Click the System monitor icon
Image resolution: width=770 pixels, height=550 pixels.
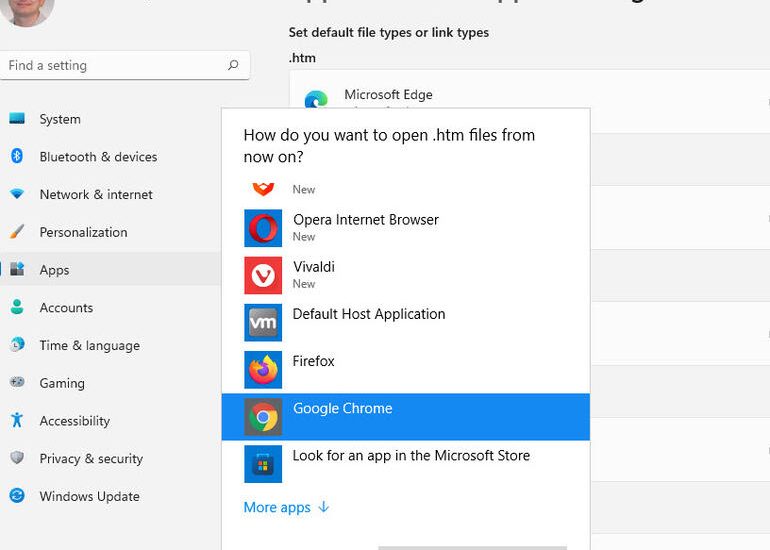click(x=17, y=118)
